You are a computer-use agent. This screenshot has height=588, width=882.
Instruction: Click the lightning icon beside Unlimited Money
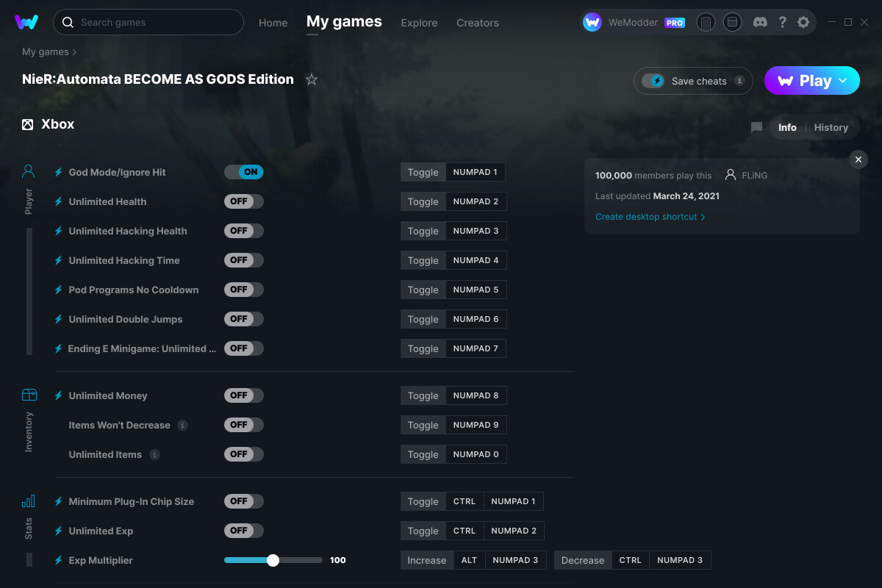pos(59,395)
